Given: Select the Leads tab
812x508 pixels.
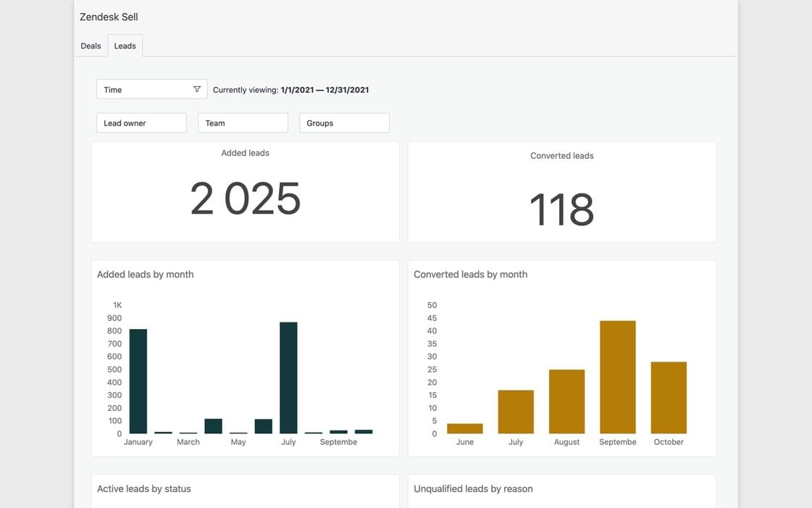Looking at the screenshot, I should click(x=125, y=46).
